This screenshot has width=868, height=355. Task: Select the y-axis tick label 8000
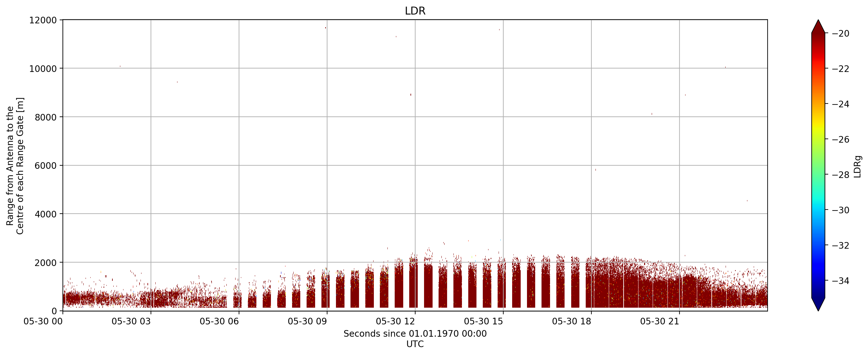[45, 117]
